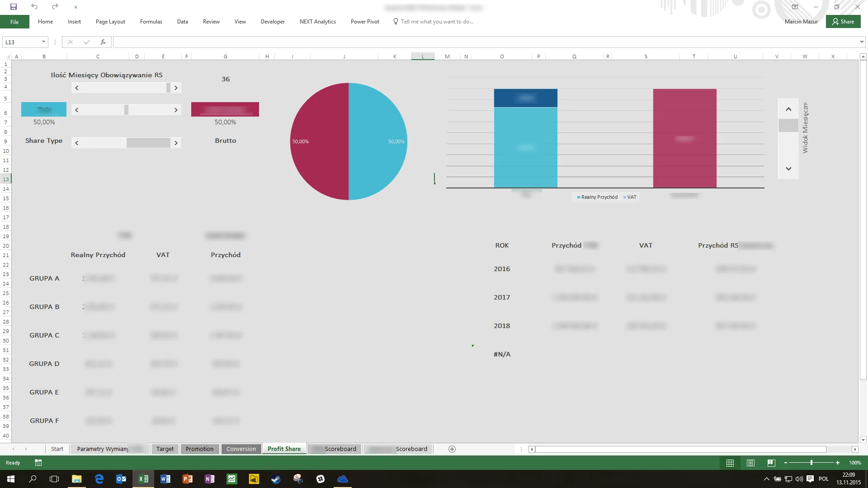
Task: Open the Target sheet tab
Action: point(165,449)
